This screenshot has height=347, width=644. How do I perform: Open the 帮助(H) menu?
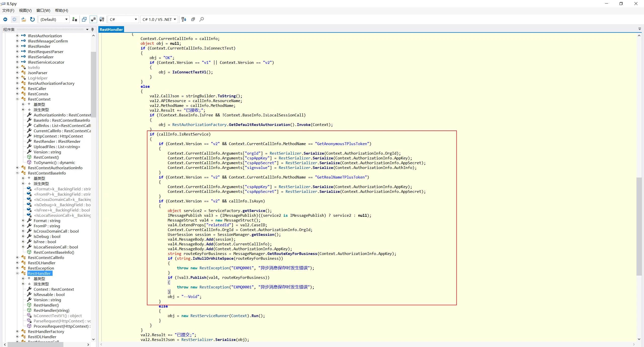62,10
